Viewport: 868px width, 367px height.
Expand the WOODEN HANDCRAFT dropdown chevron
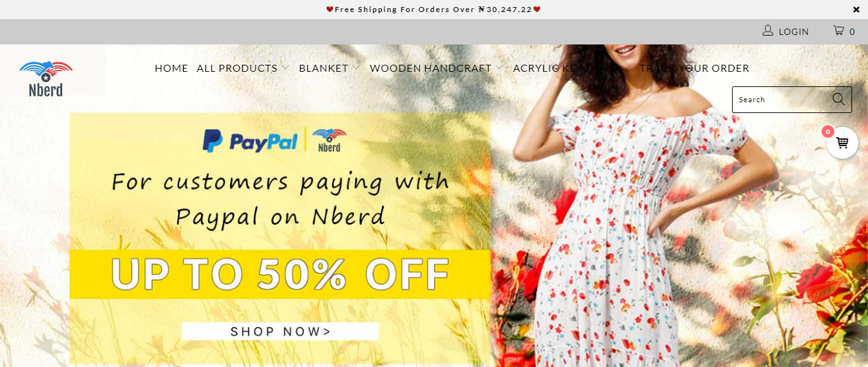click(499, 68)
